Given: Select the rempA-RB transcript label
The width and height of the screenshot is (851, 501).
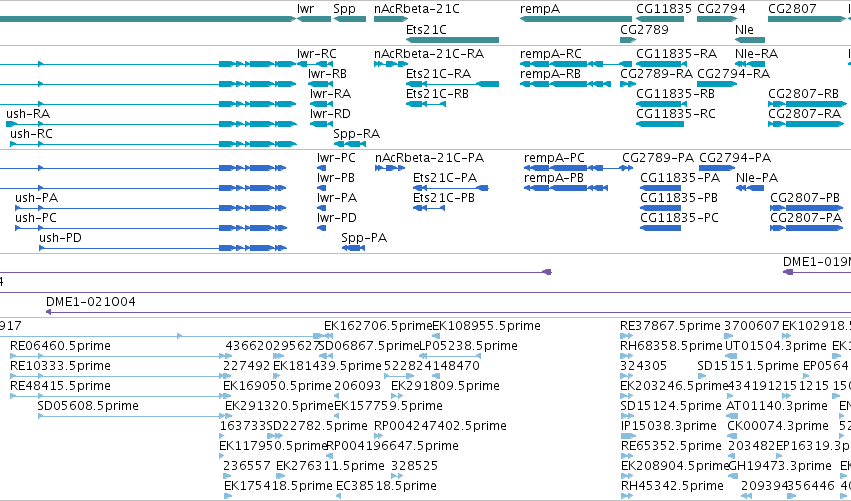Looking at the screenshot, I should coord(550,74).
